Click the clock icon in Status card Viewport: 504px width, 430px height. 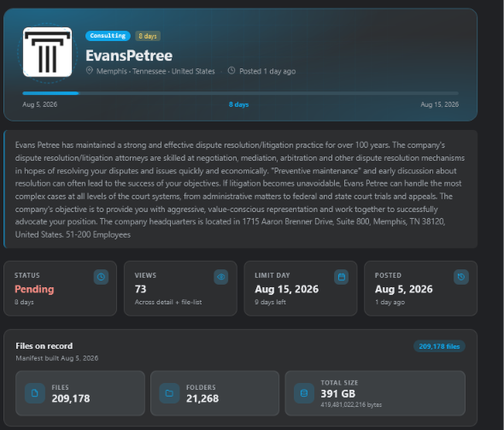pyautogui.click(x=101, y=277)
